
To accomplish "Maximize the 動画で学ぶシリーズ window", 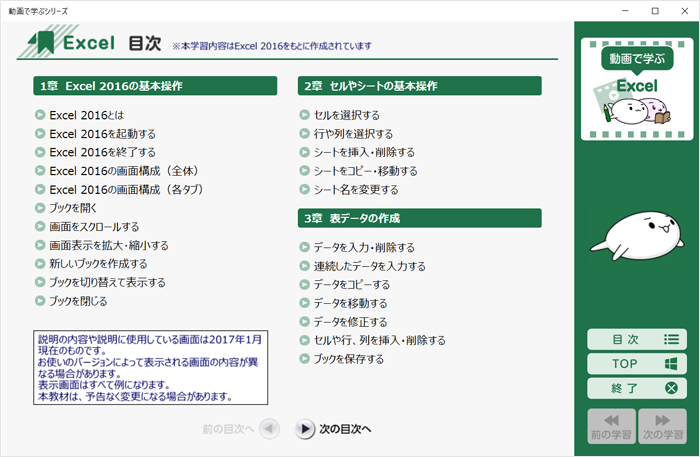I will (655, 11).
